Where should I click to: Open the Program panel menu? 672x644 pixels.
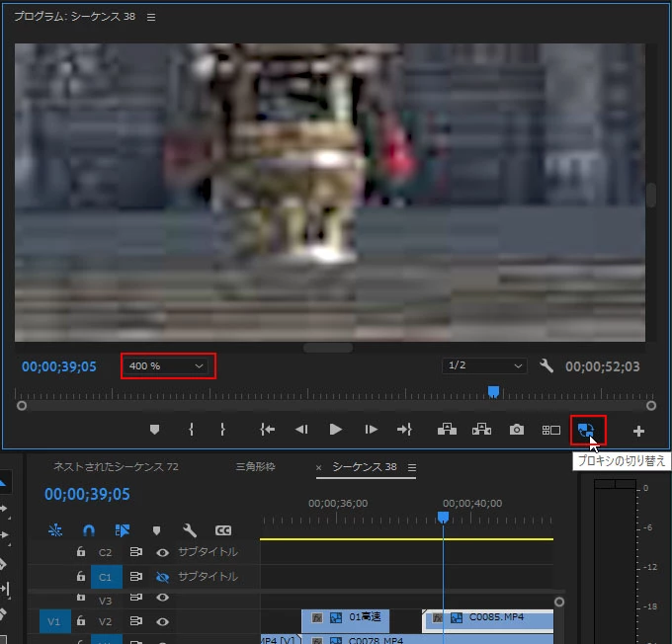(151, 17)
